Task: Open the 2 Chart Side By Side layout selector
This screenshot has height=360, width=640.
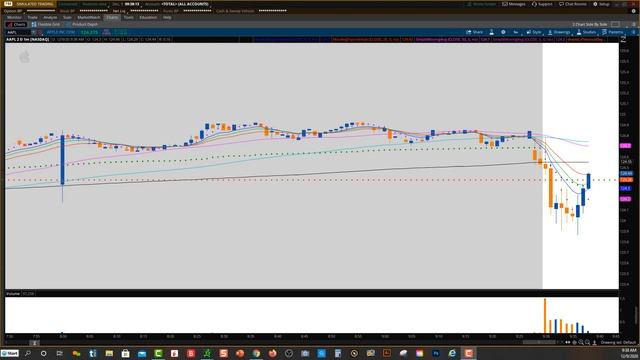Action: tap(589, 24)
